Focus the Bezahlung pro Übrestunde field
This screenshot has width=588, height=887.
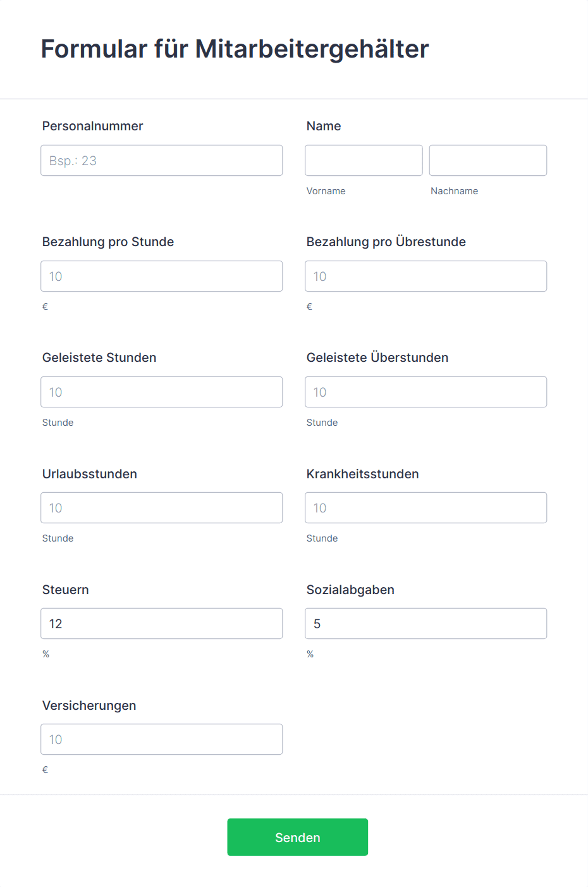426,276
